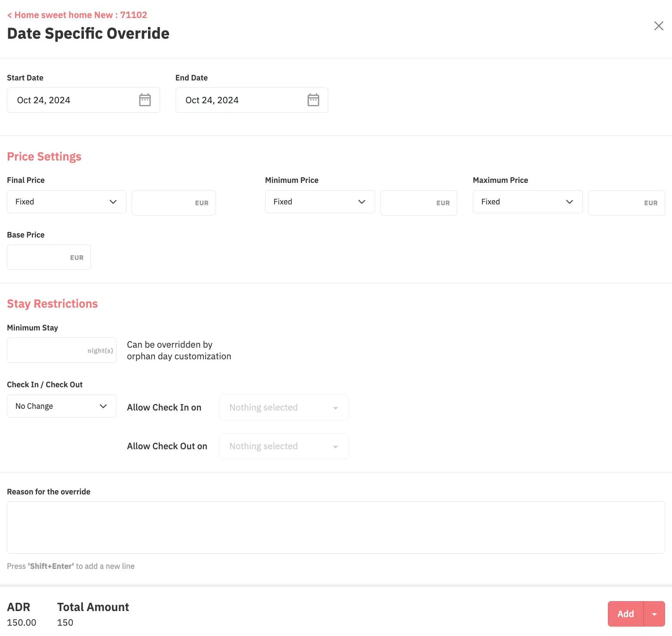This screenshot has width=672, height=636.
Task: Focus the Start Date field
Action: tap(83, 100)
